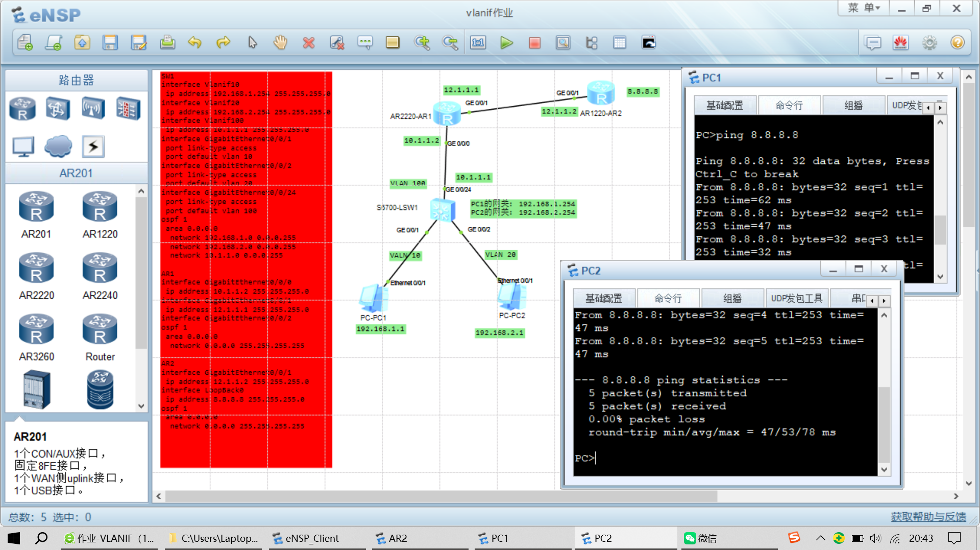Click the S5700-LSW1 switch on canvas
Image resolution: width=980 pixels, height=550 pixels.
coord(441,209)
